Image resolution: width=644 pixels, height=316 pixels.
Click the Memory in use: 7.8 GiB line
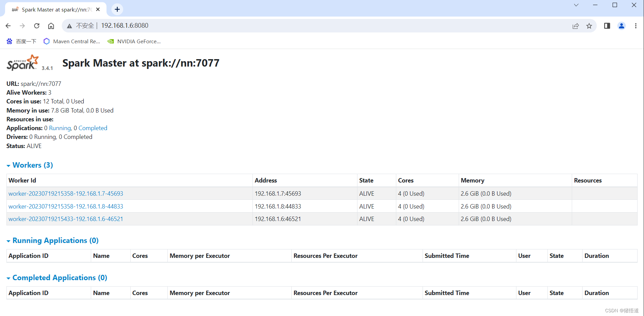click(60, 111)
